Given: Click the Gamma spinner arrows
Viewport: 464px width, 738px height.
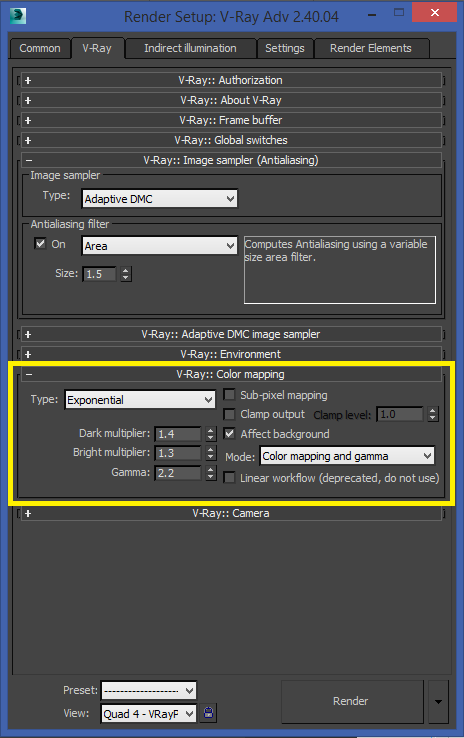Looking at the screenshot, I should click(211, 473).
